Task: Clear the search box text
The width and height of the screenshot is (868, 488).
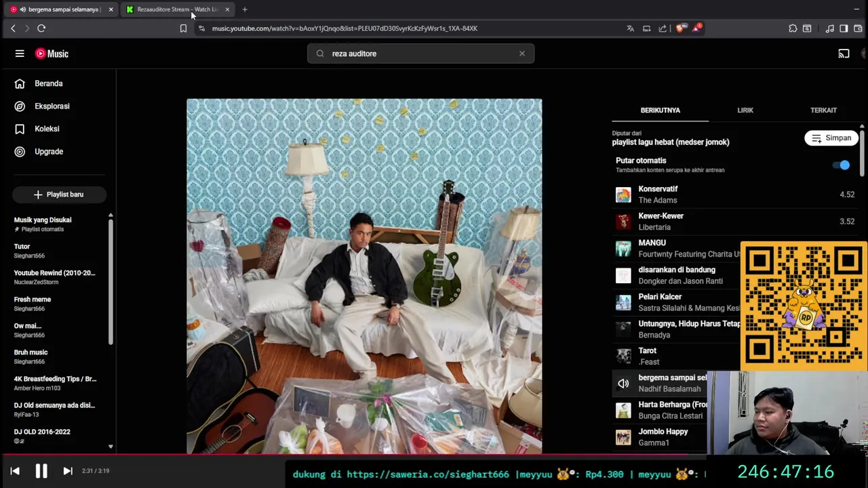Action: tap(522, 54)
